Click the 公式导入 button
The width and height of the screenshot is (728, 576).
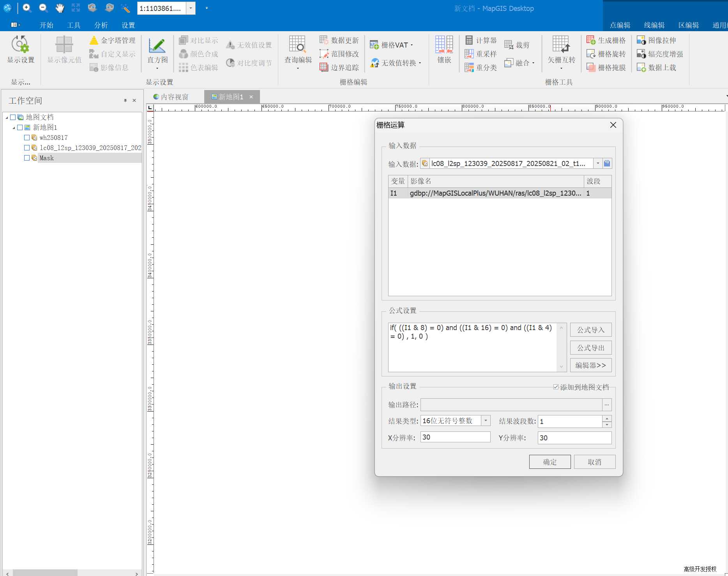point(591,330)
